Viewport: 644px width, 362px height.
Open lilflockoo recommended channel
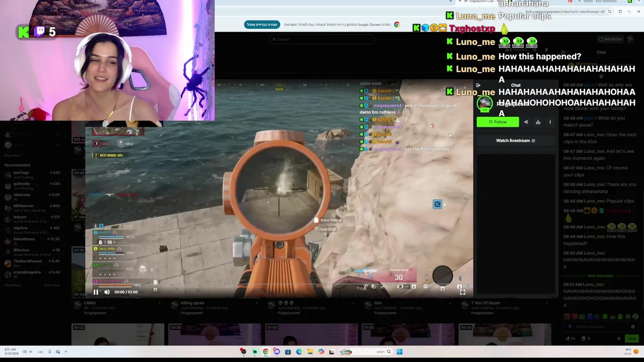[x=32, y=251]
